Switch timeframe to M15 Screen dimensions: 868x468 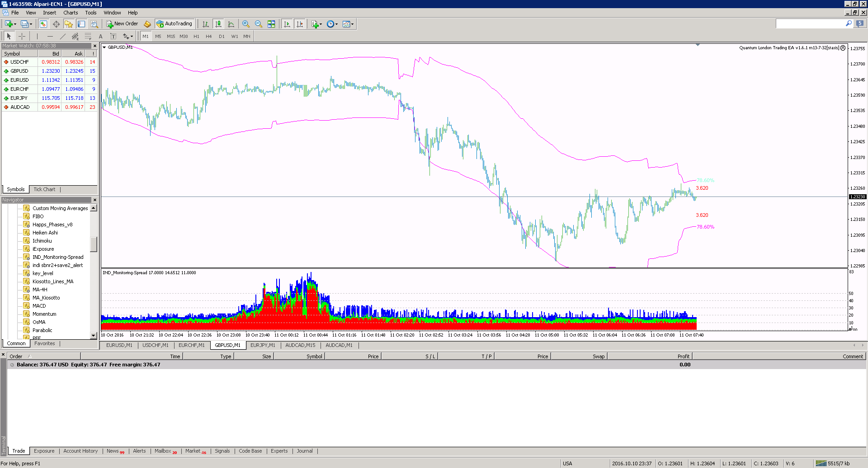click(x=171, y=36)
